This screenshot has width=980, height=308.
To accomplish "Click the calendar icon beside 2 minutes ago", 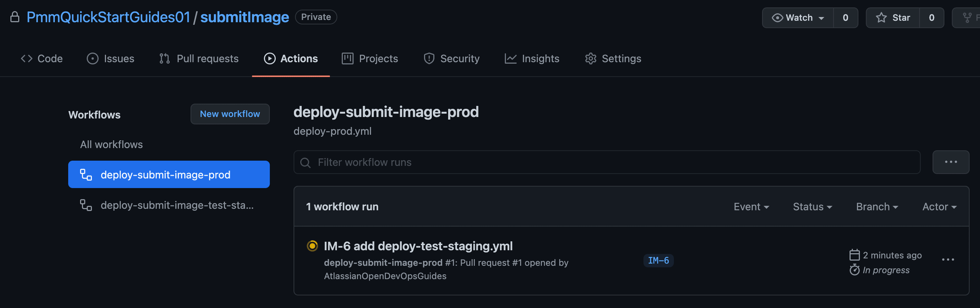I will point(854,255).
